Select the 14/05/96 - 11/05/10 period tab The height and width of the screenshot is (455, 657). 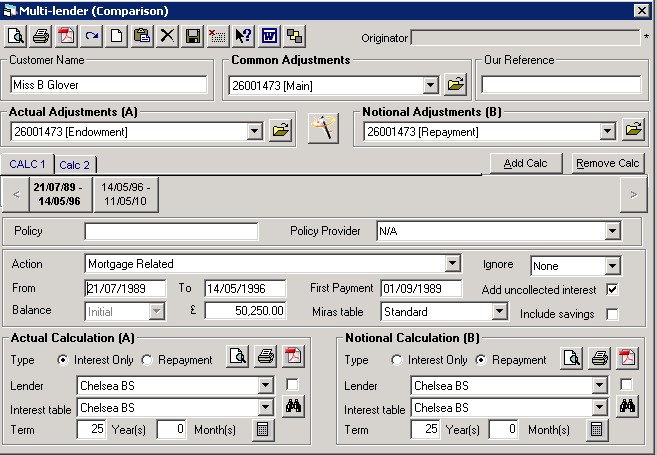click(x=126, y=193)
